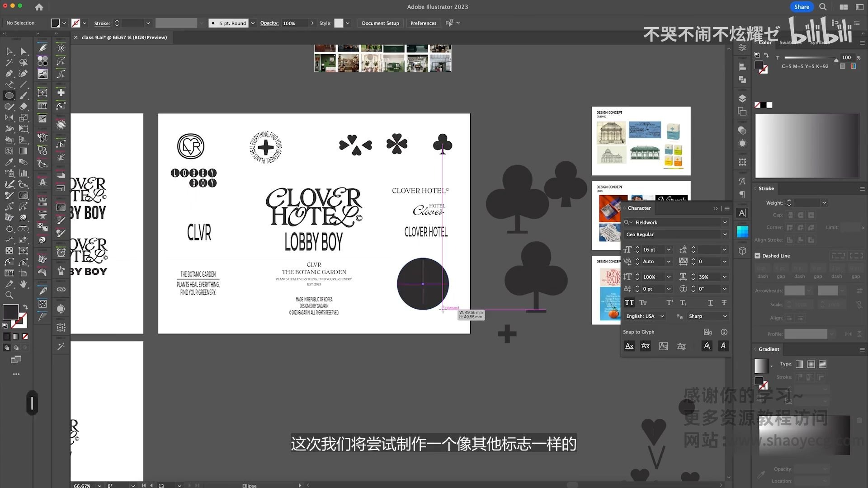The image size is (868, 488).
Task: Open the Home screen icon
Action: 39,7
